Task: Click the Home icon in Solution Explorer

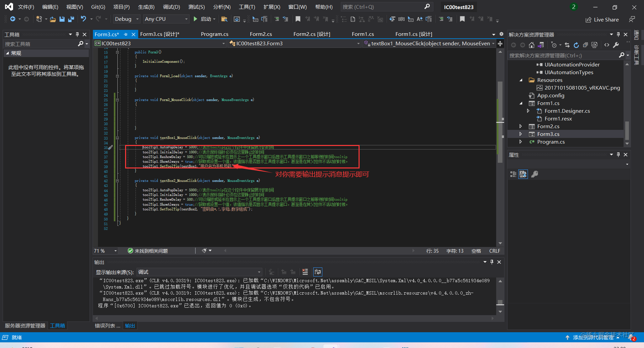Action: pyautogui.click(x=532, y=45)
